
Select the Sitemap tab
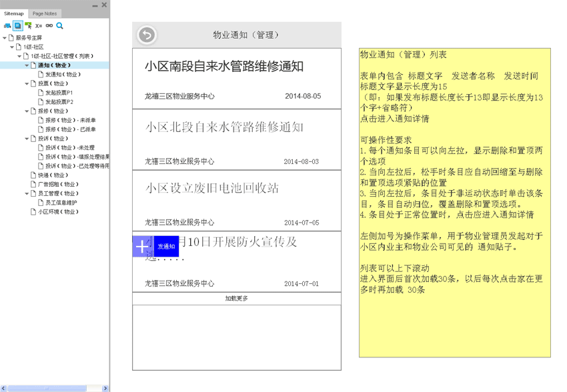[14, 13]
